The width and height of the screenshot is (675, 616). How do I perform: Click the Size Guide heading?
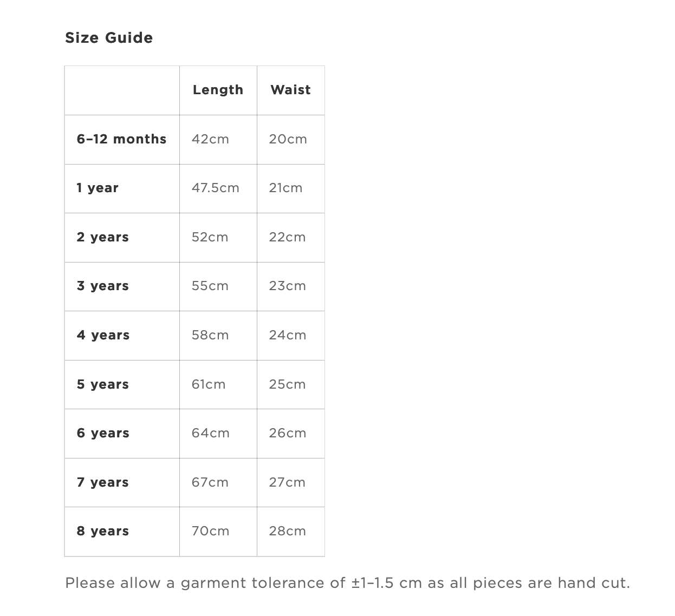[109, 38]
